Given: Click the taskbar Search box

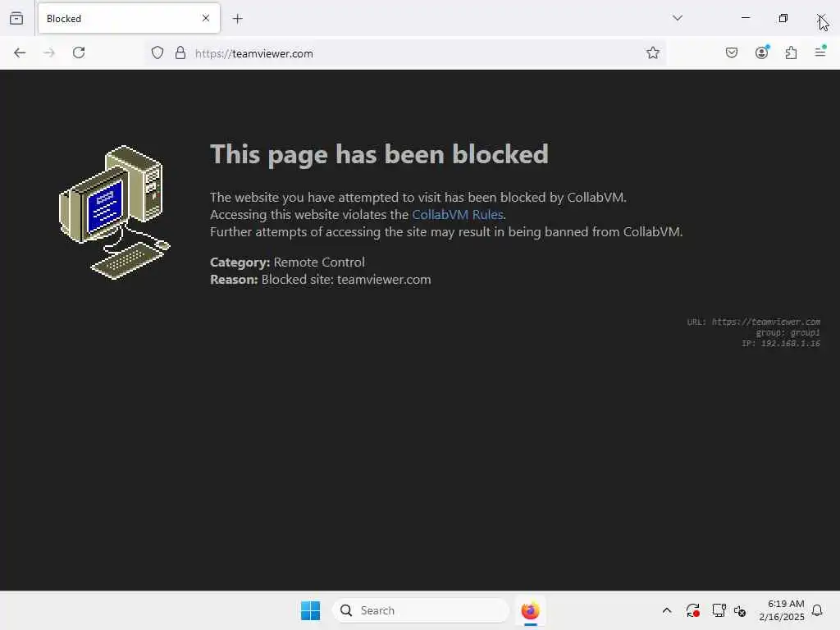Looking at the screenshot, I should 421,610.
